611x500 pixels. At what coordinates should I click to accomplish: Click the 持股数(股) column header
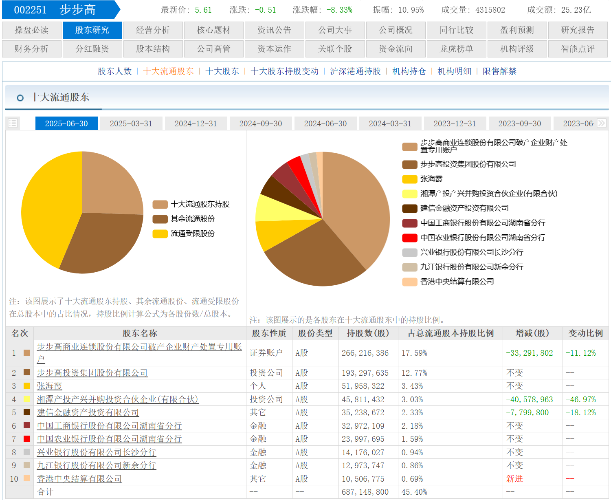368,334
